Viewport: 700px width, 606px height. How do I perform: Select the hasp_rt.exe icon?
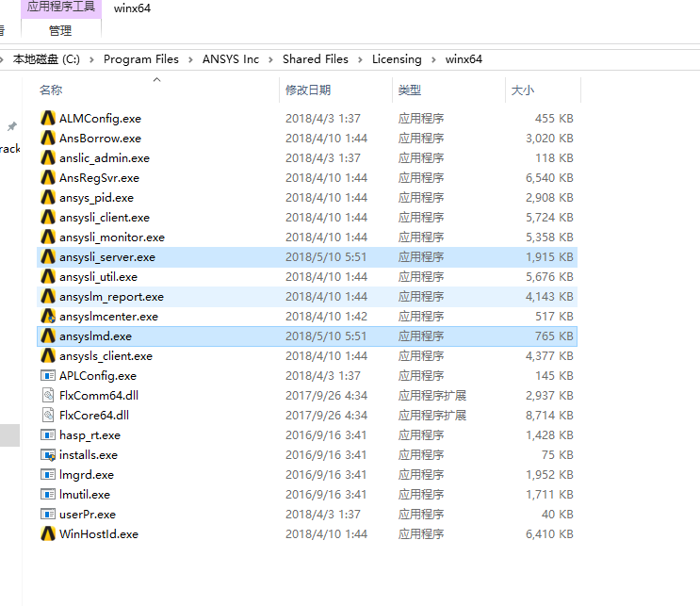pos(48,435)
